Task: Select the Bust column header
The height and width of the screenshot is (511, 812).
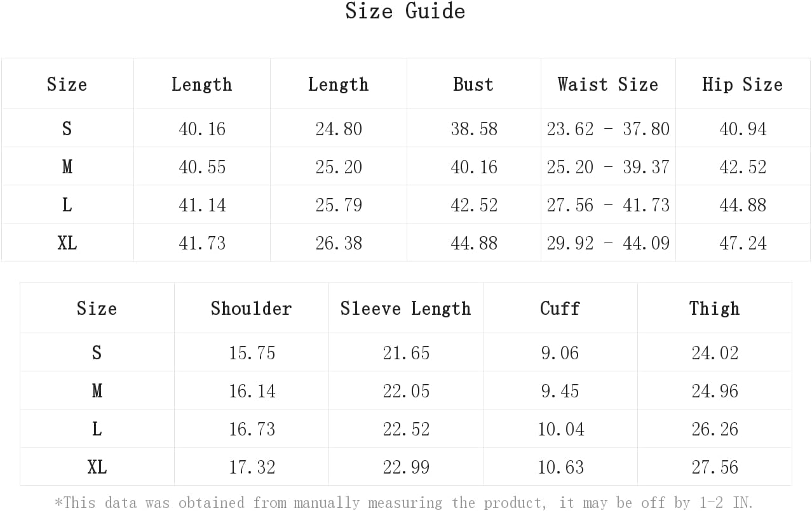Action: pyautogui.click(x=473, y=84)
